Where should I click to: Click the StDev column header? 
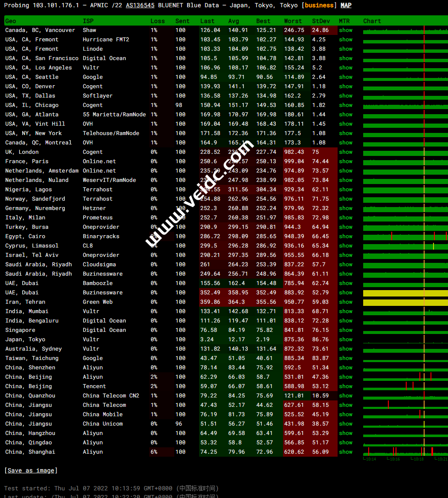(x=321, y=21)
